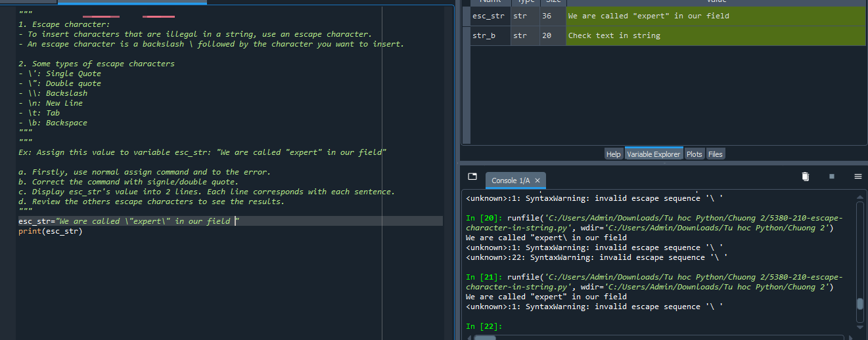This screenshot has width=868, height=340.
Task: Click the console vertical scrollbar thumb
Action: click(x=860, y=304)
